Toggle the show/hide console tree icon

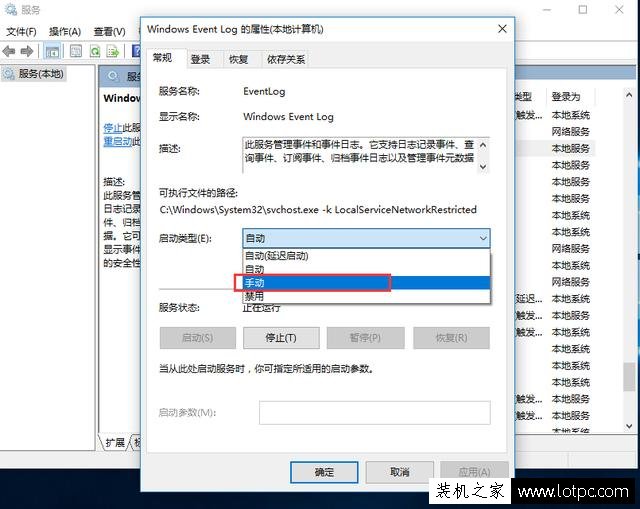(x=52, y=51)
